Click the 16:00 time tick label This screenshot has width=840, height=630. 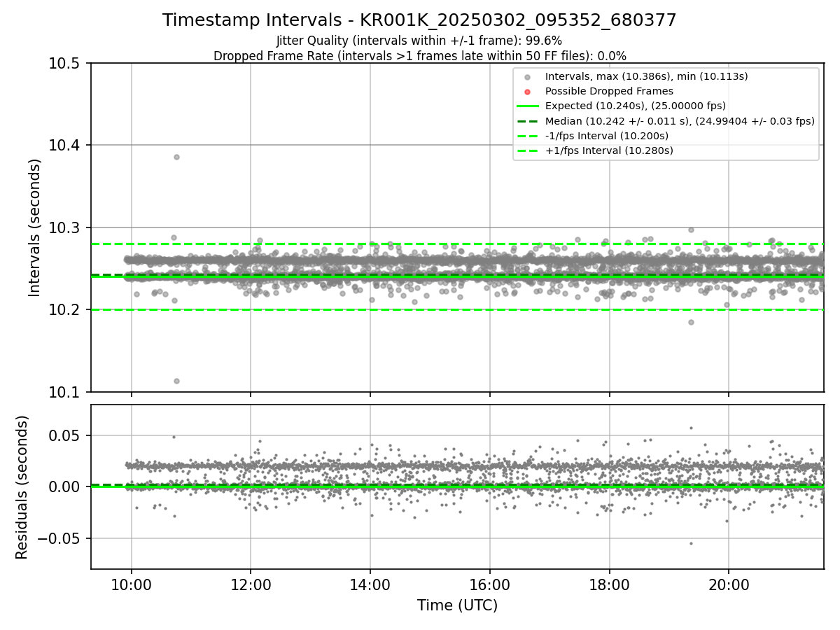[x=490, y=584]
